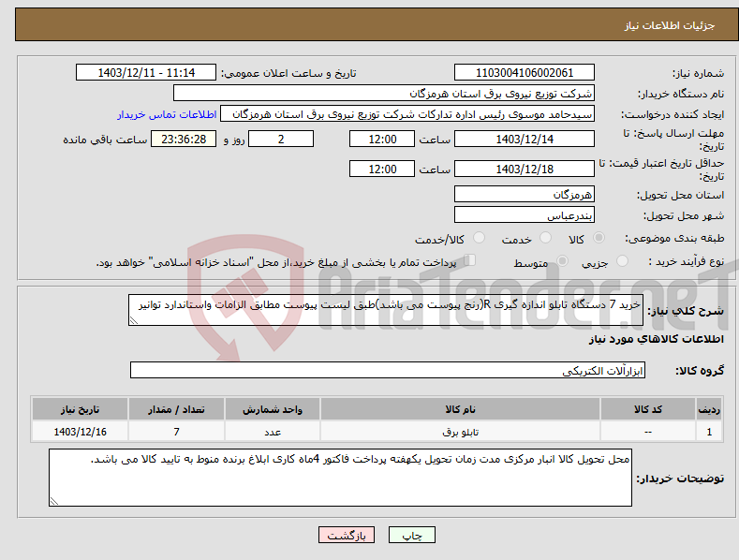
Task: Click the بازگشت back button
Action: 347,536
